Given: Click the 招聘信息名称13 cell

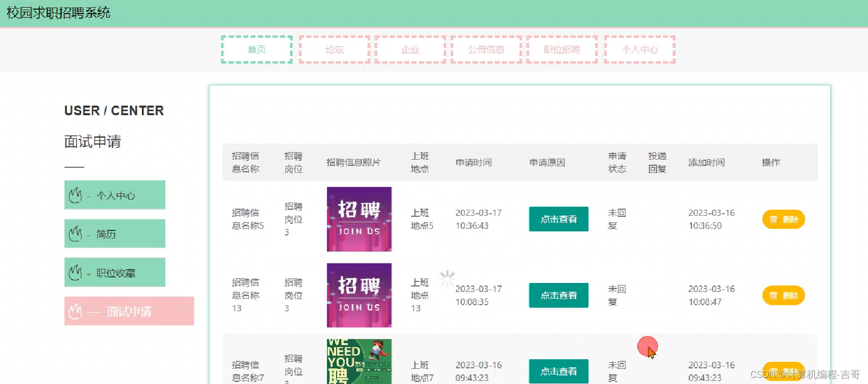Looking at the screenshot, I should [x=246, y=295].
